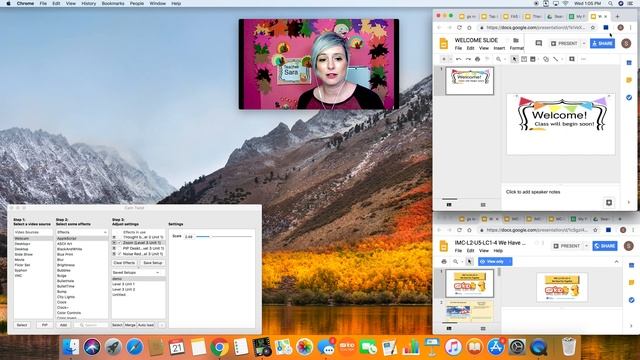Click the effects search field in CamTwist
The height and width of the screenshot is (360, 640).
(91, 325)
